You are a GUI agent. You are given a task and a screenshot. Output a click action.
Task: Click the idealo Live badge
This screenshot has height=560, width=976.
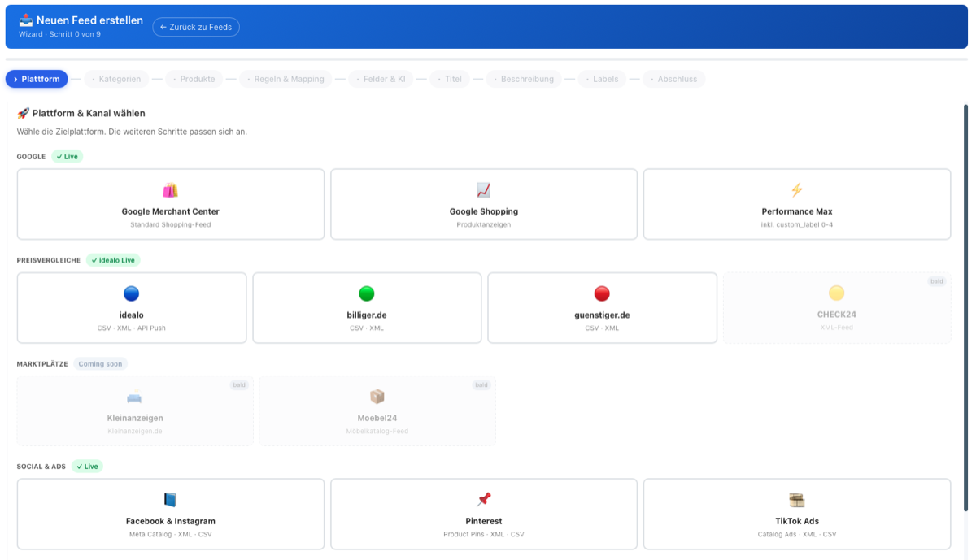click(113, 260)
